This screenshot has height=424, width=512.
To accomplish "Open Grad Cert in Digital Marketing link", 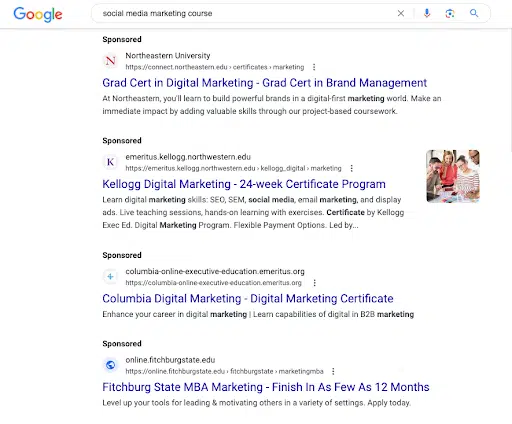I will pos(265,83).
